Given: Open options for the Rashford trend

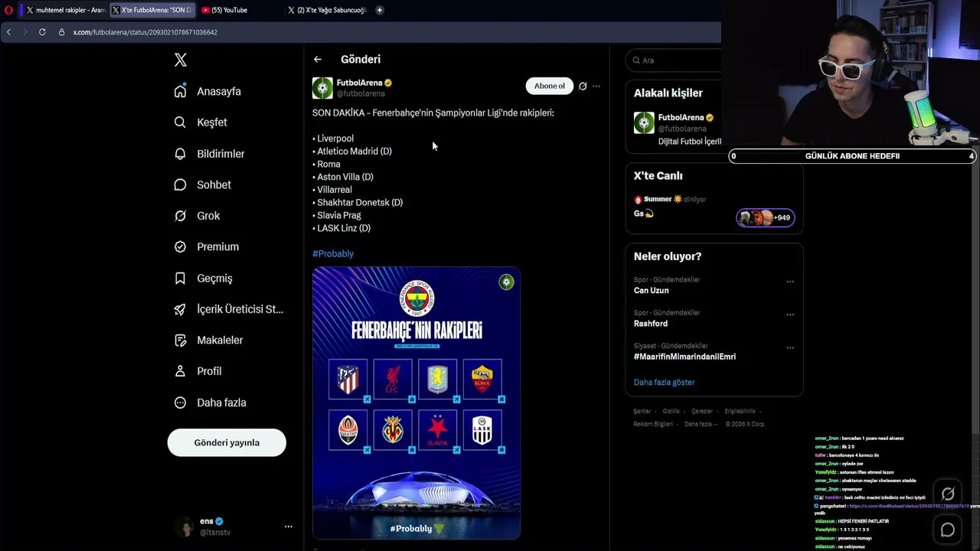Looking at the screenshot, I should pos(790,315).
